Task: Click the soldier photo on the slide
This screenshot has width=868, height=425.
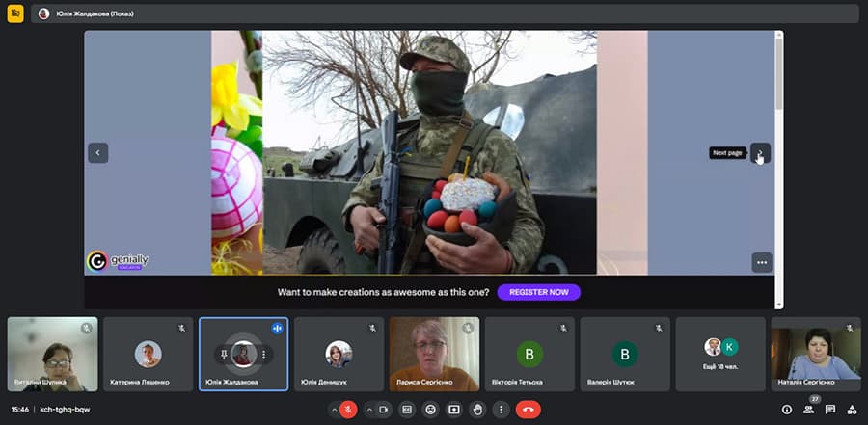Action: coord(429,152)
